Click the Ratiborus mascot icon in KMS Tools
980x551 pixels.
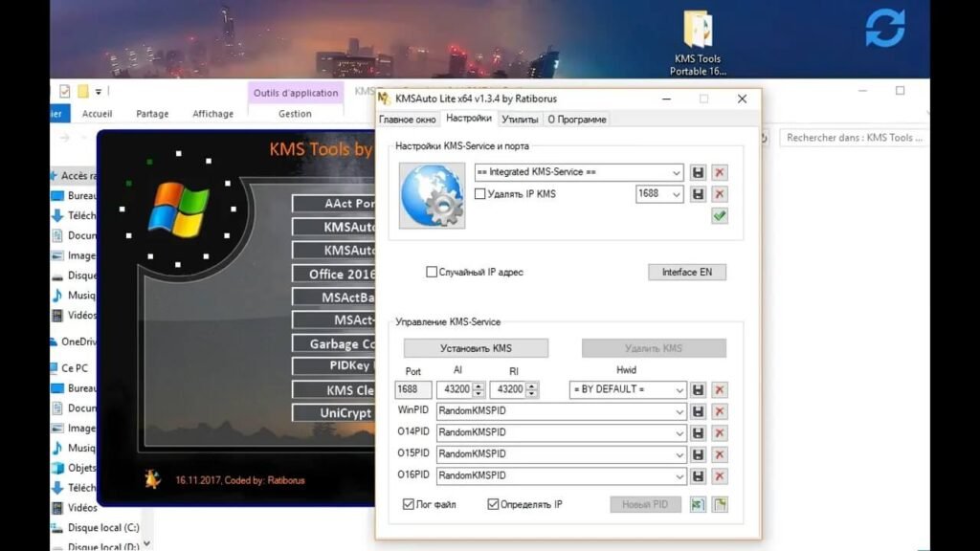click(152, 479)
